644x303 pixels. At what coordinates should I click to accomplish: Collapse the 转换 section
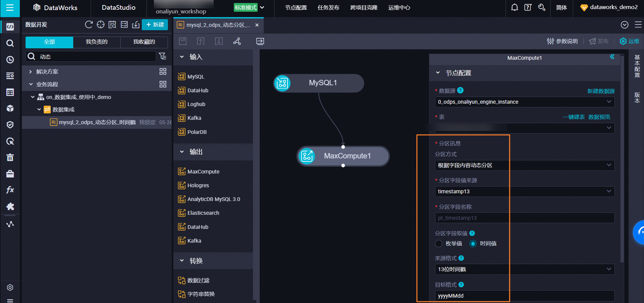click(182, 261)
